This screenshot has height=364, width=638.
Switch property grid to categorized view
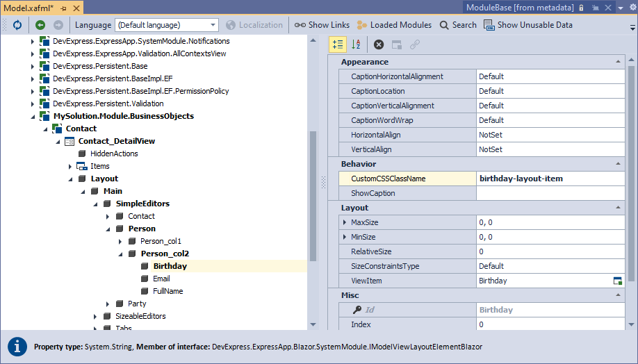[x=338, y=44]
